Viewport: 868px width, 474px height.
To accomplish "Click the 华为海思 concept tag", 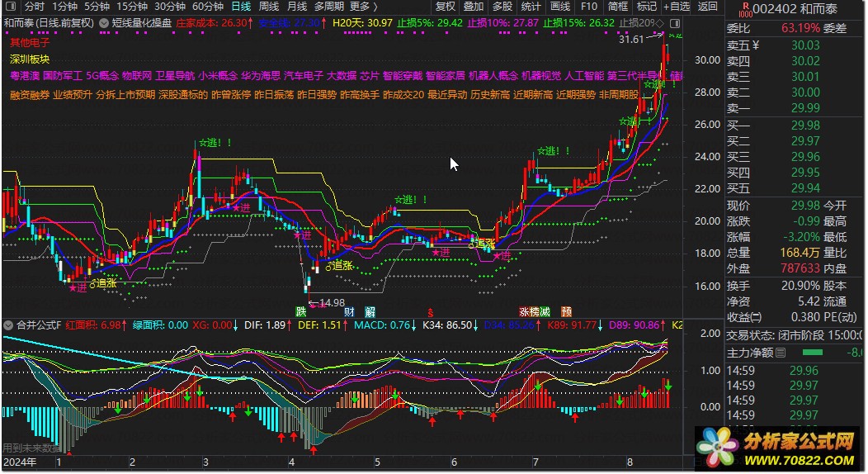I will pos(261,76).
